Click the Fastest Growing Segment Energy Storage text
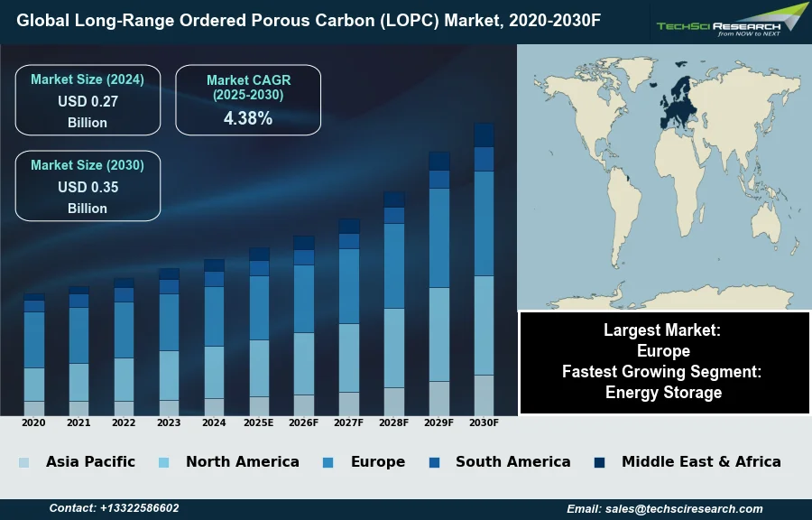This screenshot has height=520, width=812. (663, 382)
